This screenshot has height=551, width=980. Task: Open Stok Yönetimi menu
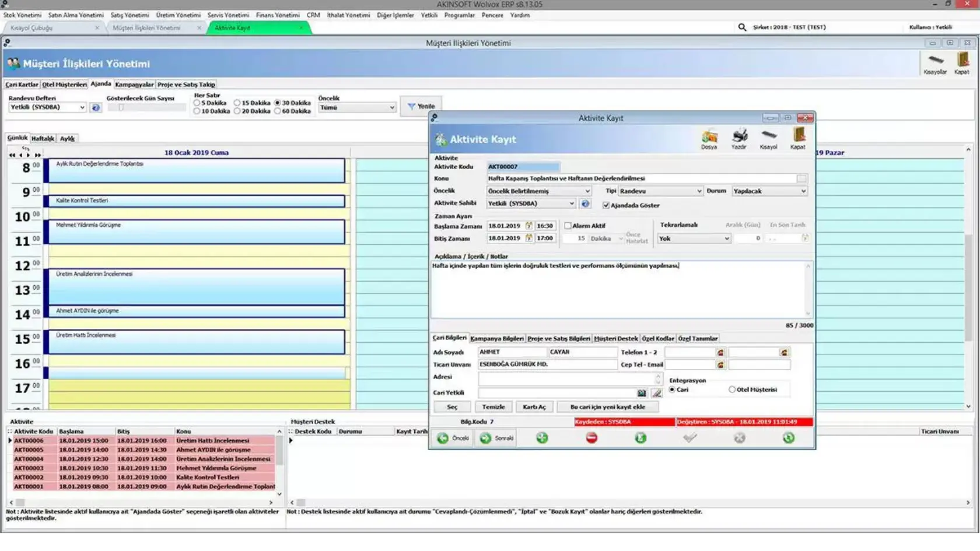22,15
